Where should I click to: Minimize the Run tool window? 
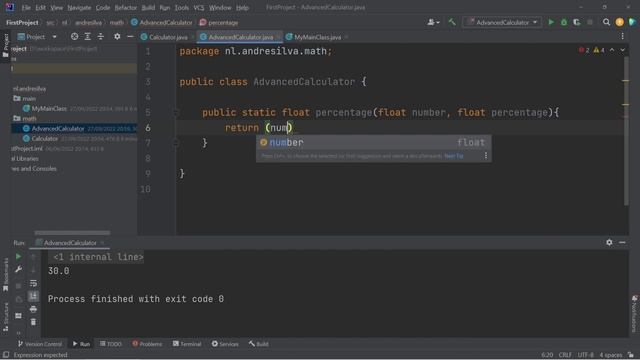622,242
